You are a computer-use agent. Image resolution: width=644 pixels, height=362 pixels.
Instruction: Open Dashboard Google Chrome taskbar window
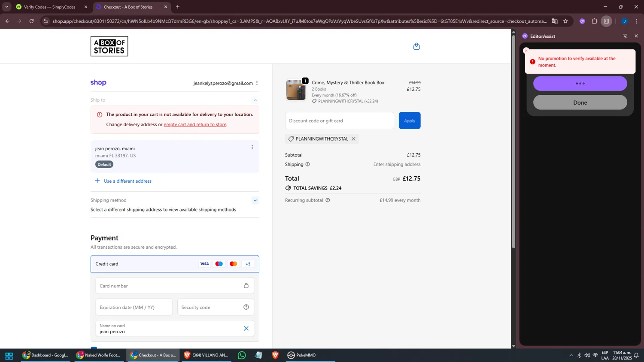(46, 355)
